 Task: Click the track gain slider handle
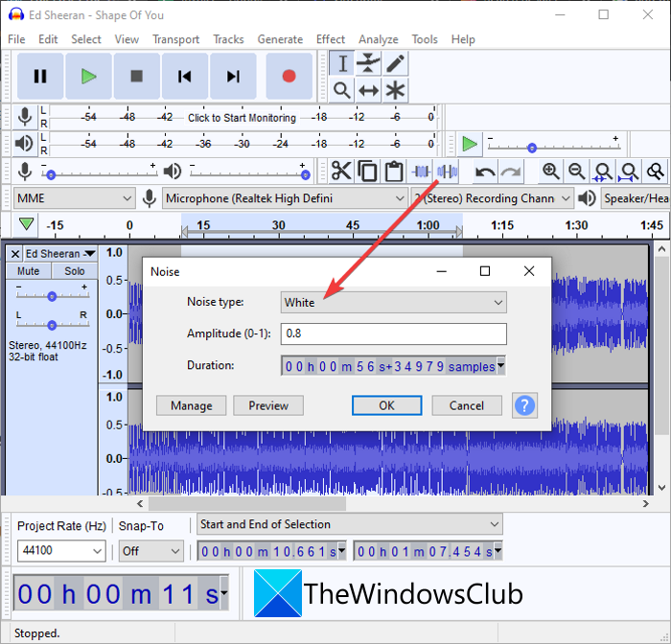coord(52,296)
